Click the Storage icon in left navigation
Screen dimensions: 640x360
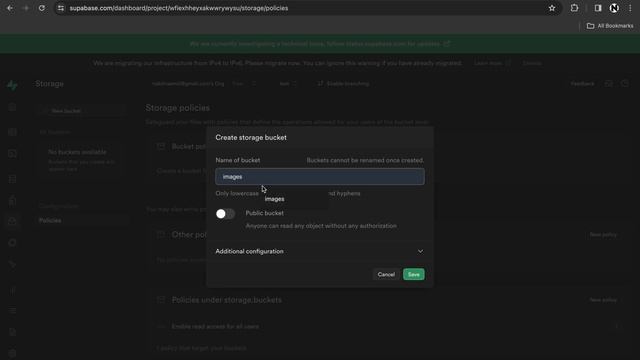tap(12, 221)
